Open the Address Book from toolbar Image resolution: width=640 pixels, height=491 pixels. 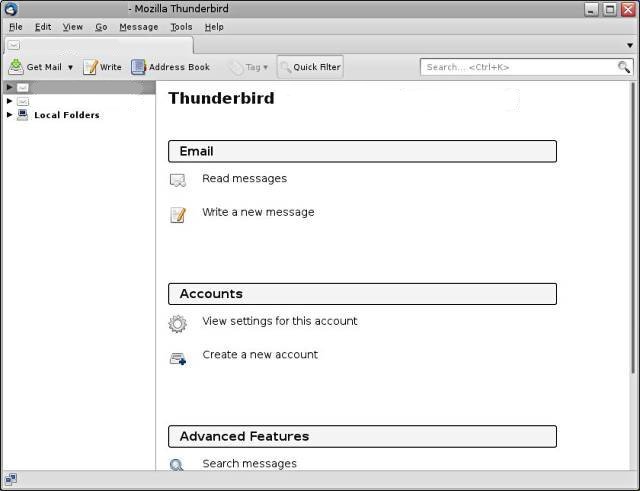[170, 67]
